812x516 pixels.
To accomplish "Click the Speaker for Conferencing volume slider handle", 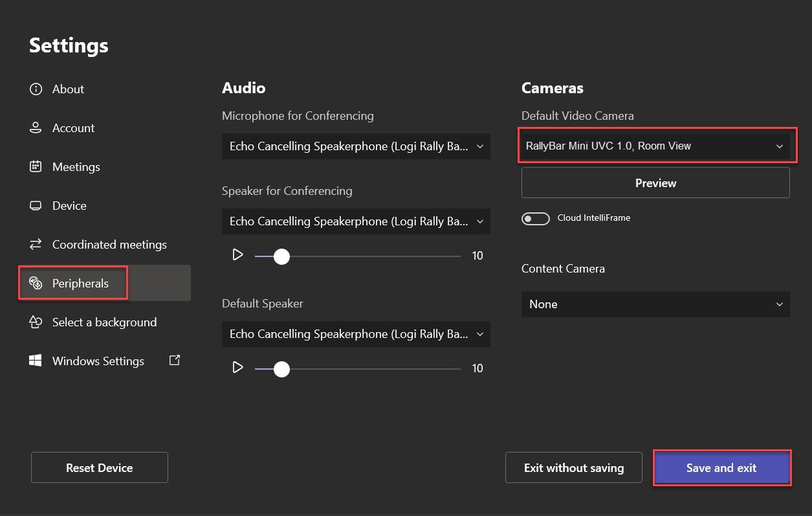I will pyautogui.click(x=281, y=256).
